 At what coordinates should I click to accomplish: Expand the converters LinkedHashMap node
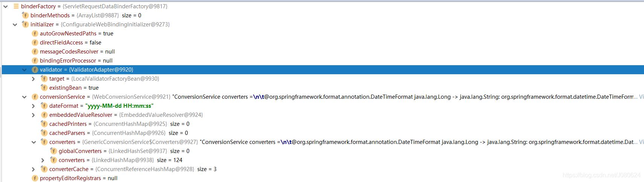coord(43,160)
